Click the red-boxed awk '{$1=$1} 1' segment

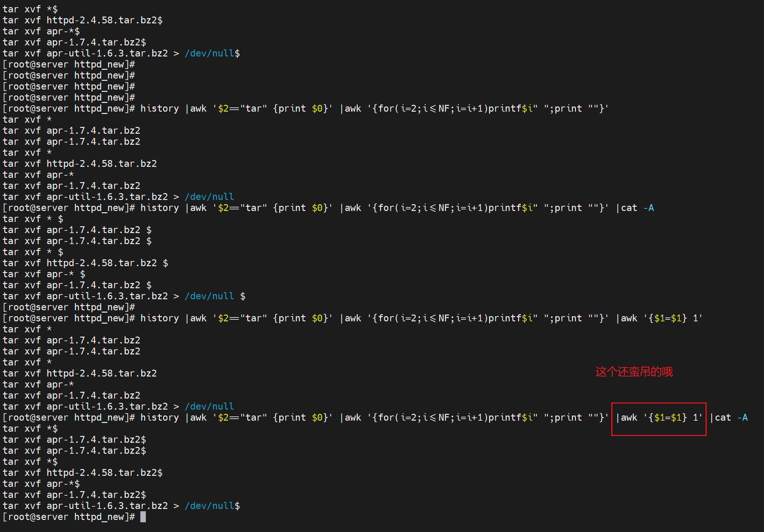pos(659,418)
